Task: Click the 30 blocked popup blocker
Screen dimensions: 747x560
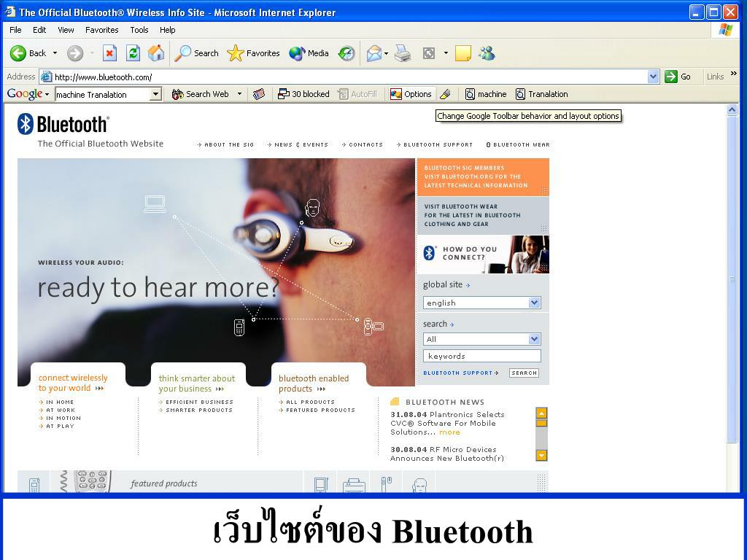Action: (303, 94)
